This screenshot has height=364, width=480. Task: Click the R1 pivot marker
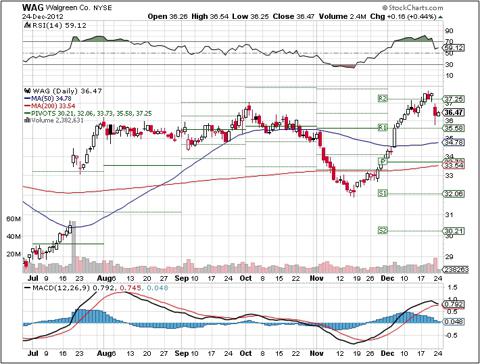point(383,127)
